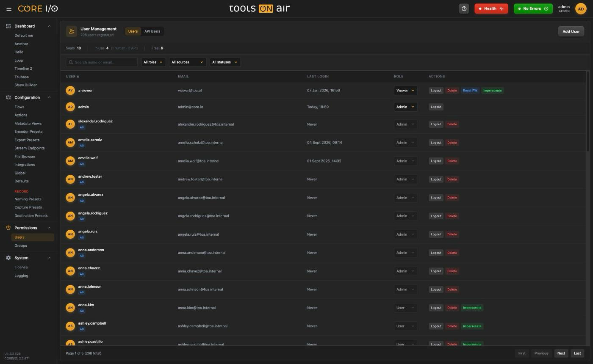The image size is (593, 364).
Task: Open role dropdown for anna.kim
Action: click(x=405, y=308)
